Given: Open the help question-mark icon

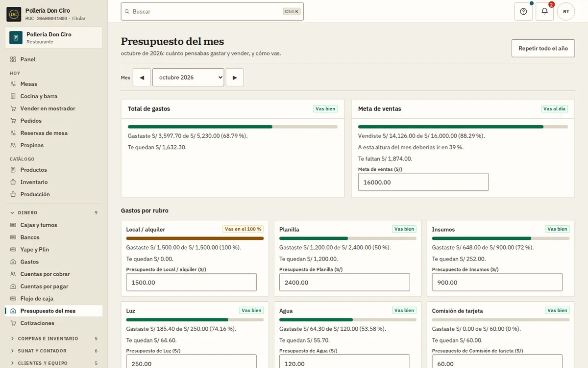Looking at the screenshot, I should pos(523,11).
